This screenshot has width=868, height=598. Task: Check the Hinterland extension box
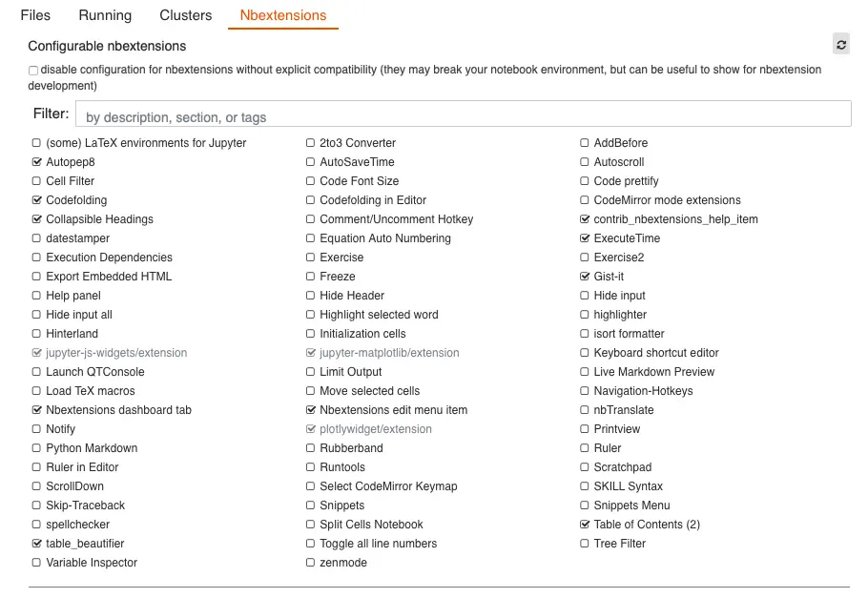click(37, 334)
